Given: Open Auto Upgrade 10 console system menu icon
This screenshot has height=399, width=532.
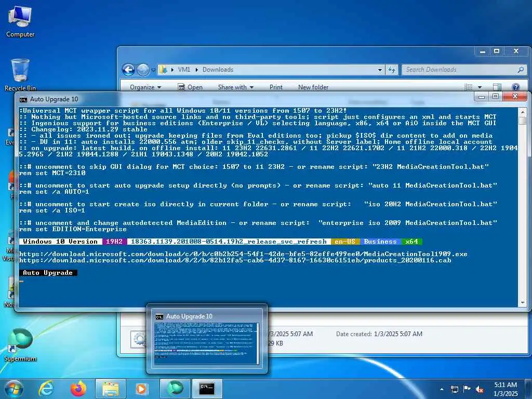Looking at the screenshot, I should point(23,99).
